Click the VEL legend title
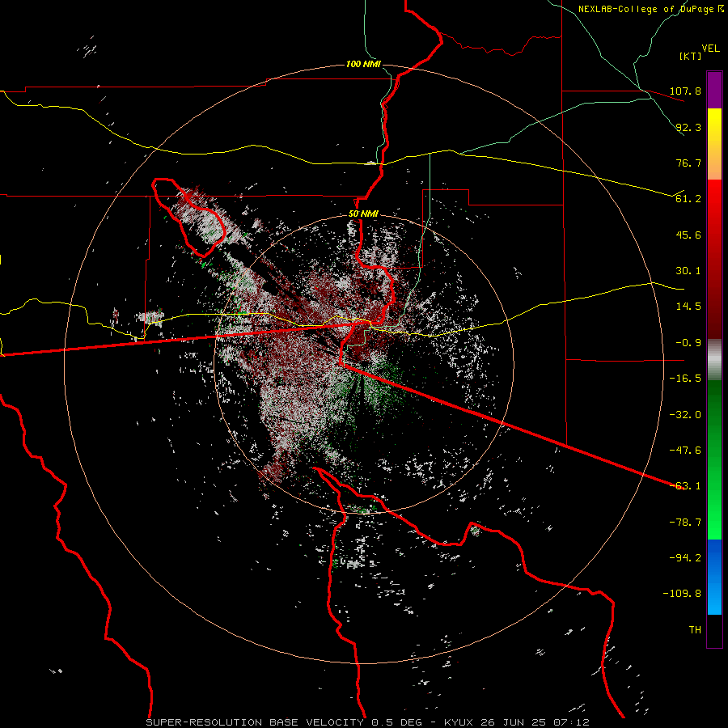The height and width of the screenshot is (728, 728). tap(710, 49)
